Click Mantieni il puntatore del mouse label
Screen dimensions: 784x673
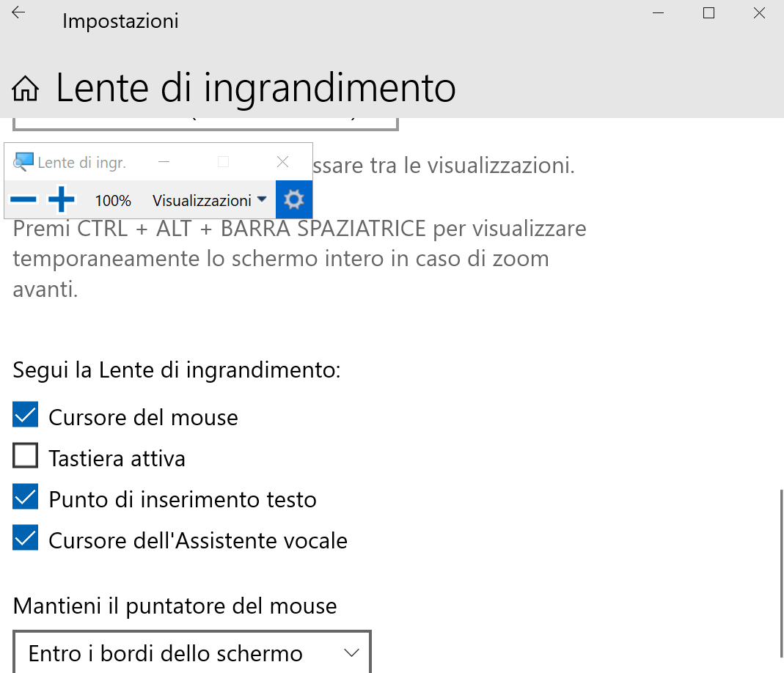175,606
